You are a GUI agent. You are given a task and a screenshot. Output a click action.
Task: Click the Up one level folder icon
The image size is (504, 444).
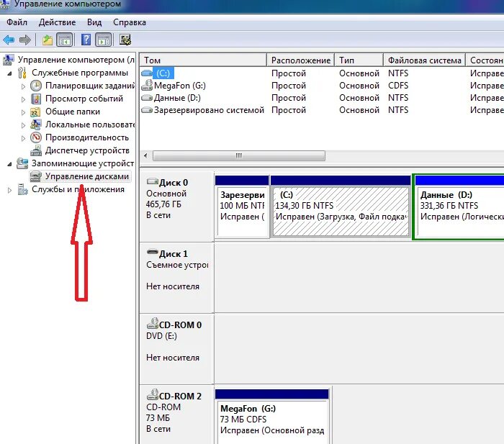point(48,40)
